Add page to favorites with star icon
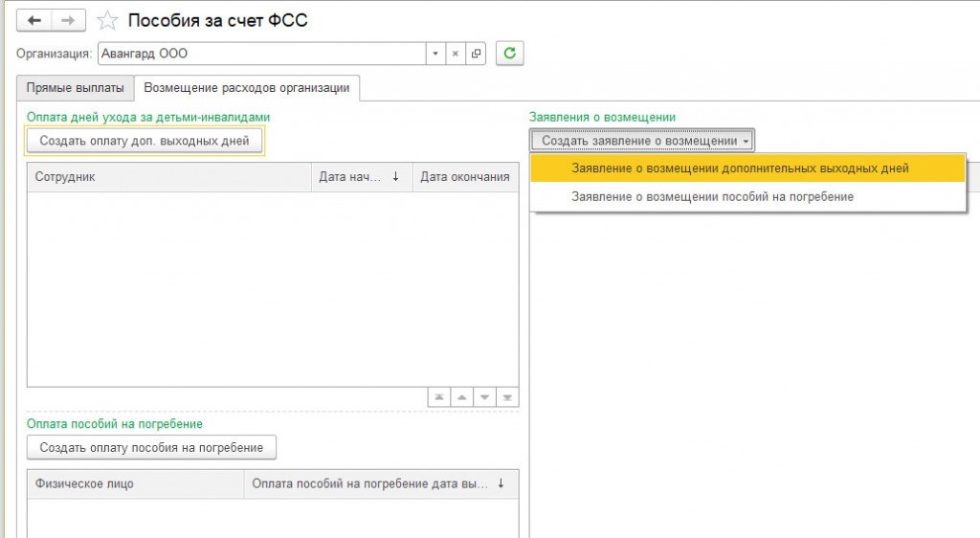The image size is (980, 538). (x=108, y=20)
